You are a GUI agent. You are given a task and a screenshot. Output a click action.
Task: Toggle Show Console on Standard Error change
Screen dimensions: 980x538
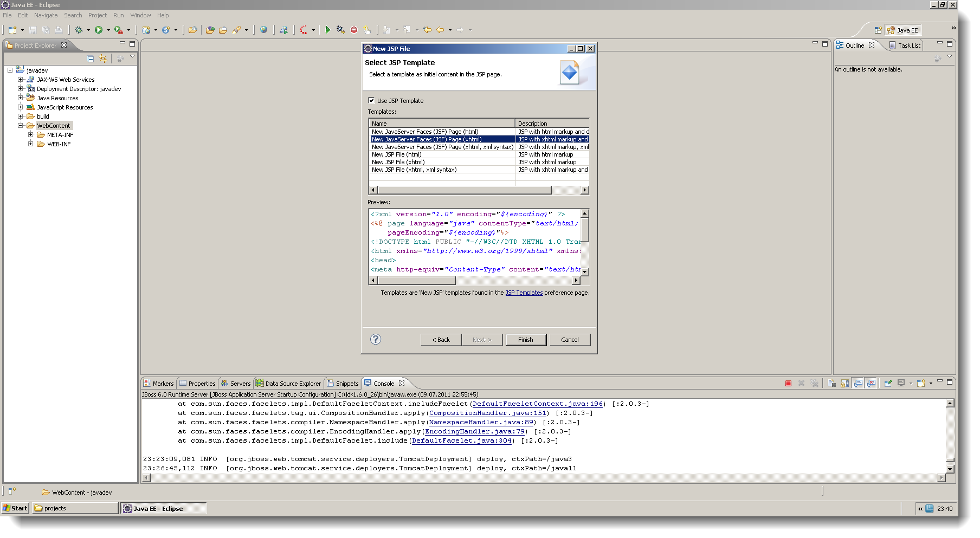point(871,383)
